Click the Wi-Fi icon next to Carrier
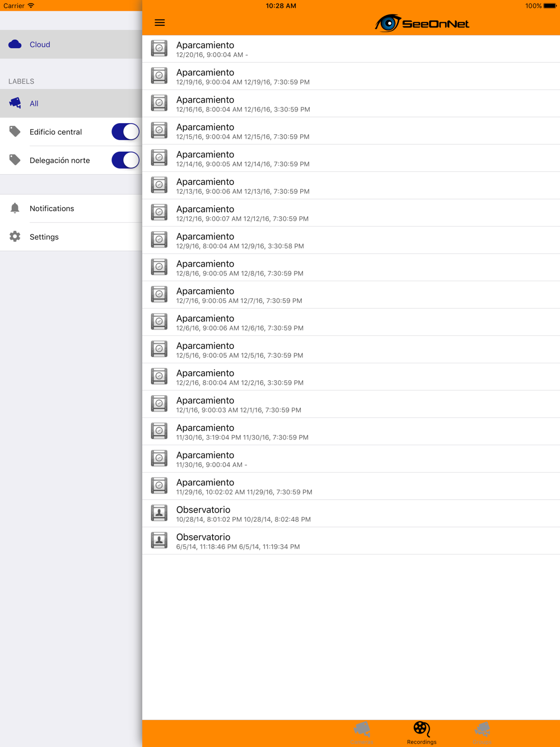Viewport: 560px width, 747px height. 31,6
